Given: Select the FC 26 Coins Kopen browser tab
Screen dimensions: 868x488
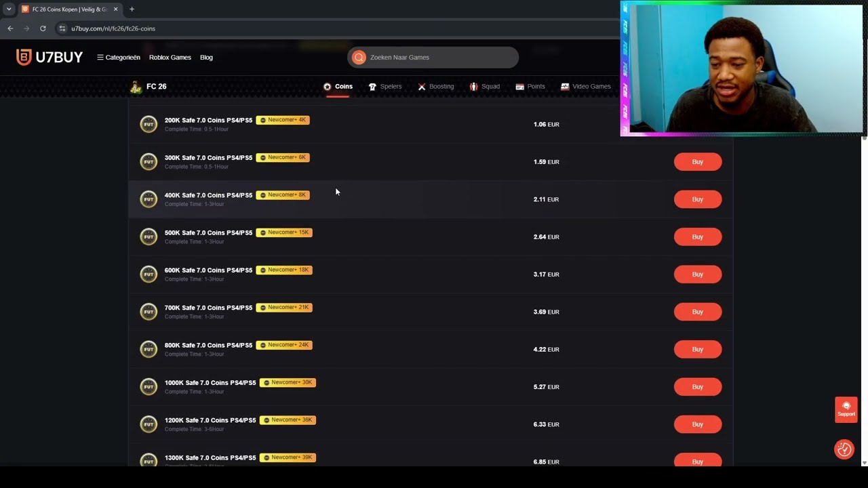Looking at the screenshot, I should pyautogui.click(x=69, y=9).
